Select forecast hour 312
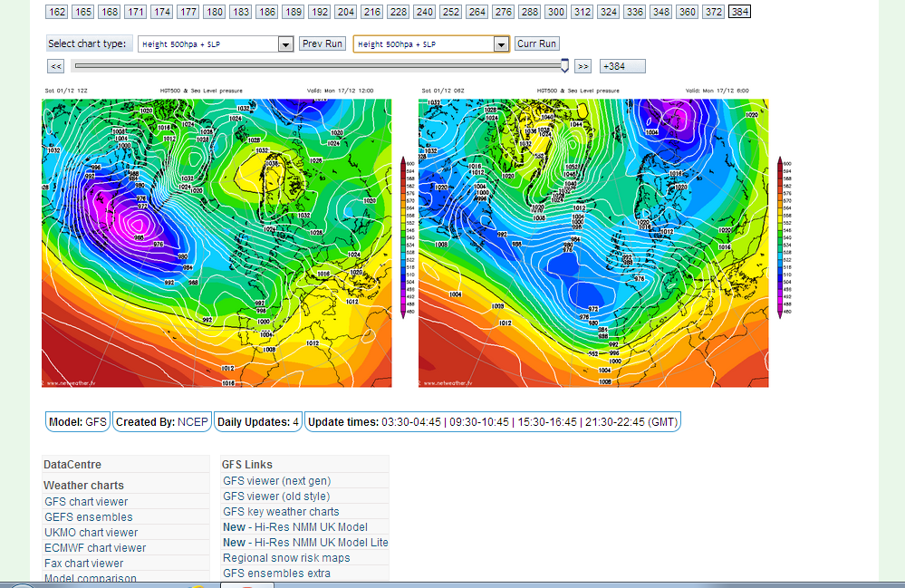This screenshot has height=588, width=905. coord(582,12)
